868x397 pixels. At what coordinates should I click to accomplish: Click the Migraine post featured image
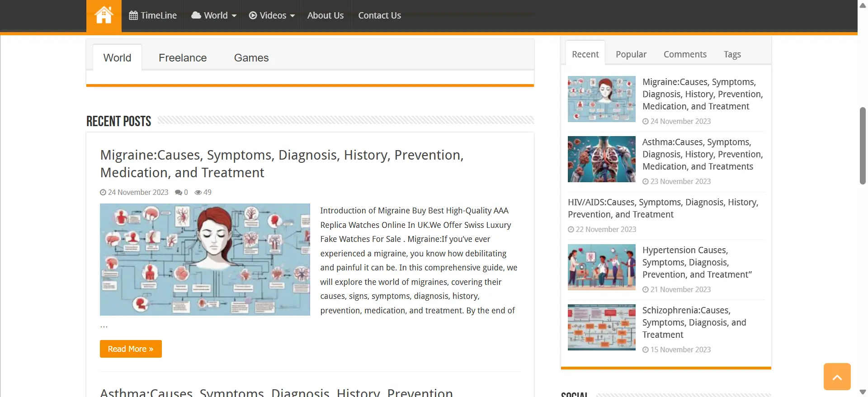click(x=205, y=260)
